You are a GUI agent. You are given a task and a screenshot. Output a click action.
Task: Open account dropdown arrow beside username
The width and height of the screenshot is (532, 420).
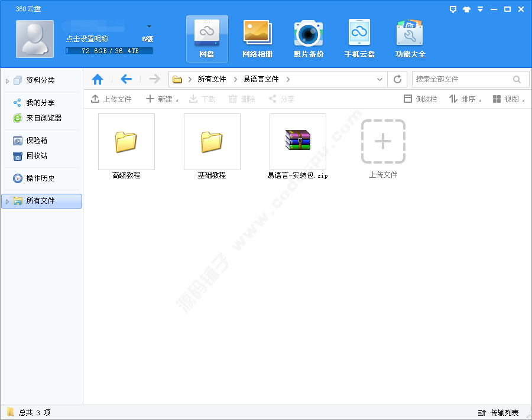(x=149, y=27)
